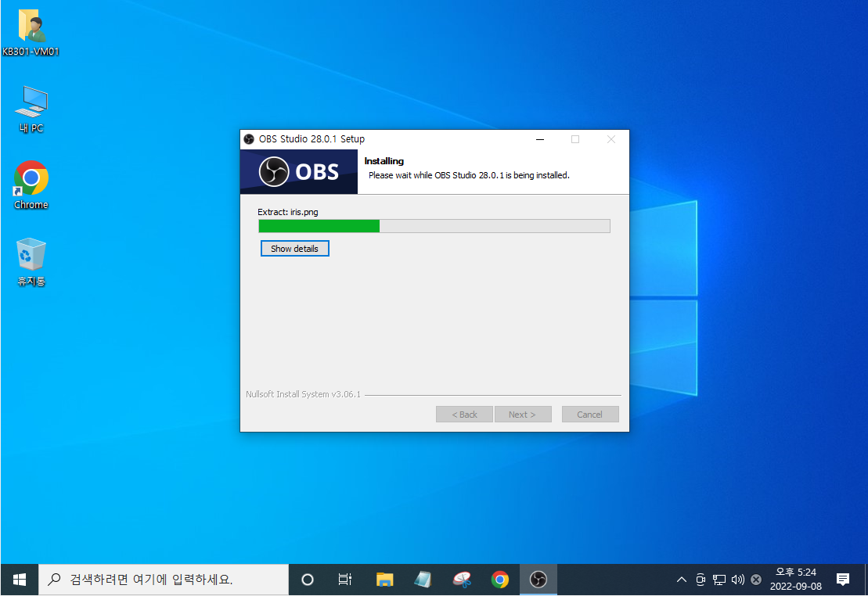The width and height of the screenshot is (868, 596).
Task: Click the disabled Back button
Action: 464,414
